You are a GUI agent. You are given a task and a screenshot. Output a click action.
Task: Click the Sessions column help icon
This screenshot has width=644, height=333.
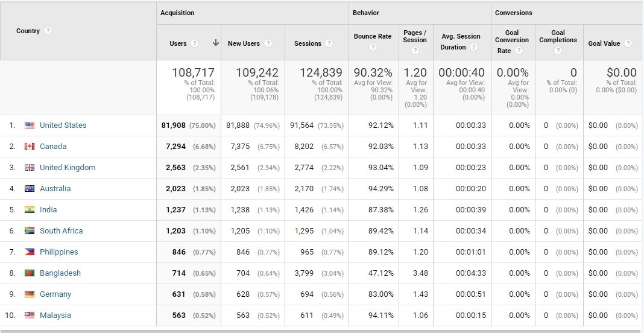click(x=329, y=43)
